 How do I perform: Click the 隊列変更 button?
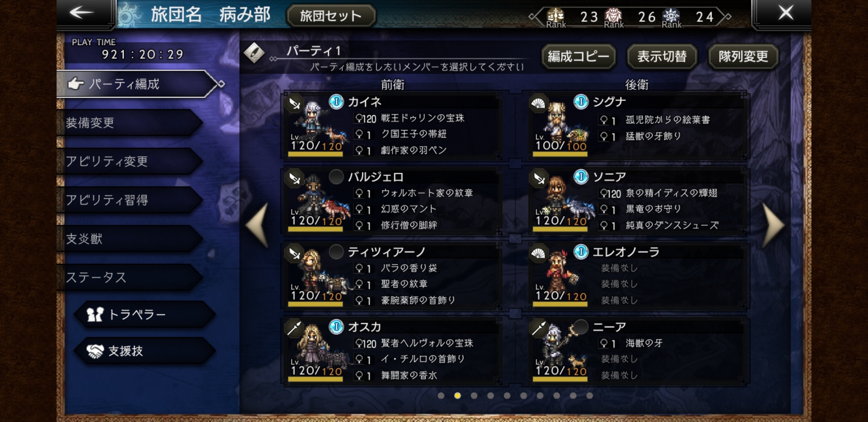[743, 57]
